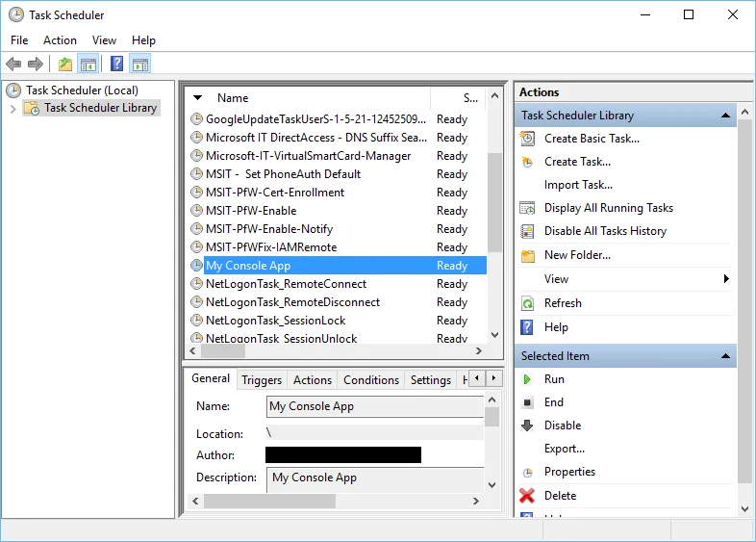Click the Display All Running Tasks icon
This screenshot has height=542, width=756.
527,208
